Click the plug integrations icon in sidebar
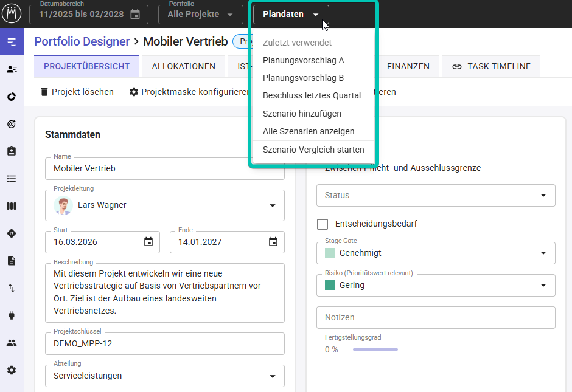The image size is (572, 392). (x=12, y=315)
